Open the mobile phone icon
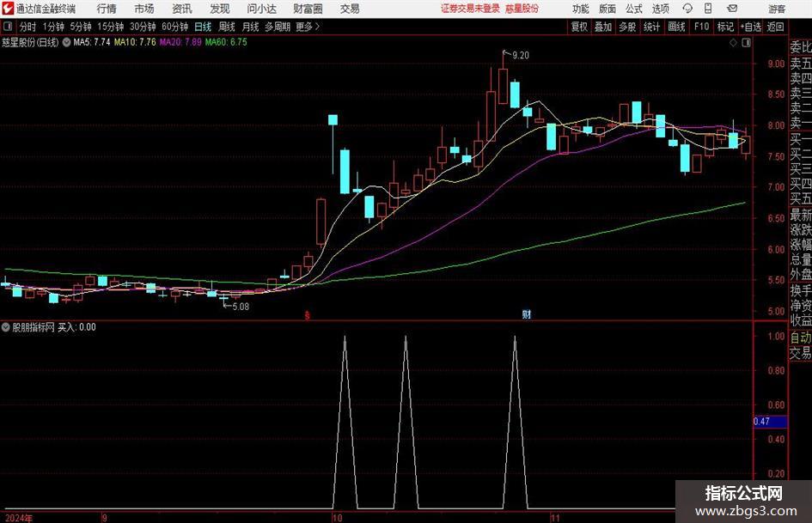Viewport: 812px width, 523px height. click(708, 9)
